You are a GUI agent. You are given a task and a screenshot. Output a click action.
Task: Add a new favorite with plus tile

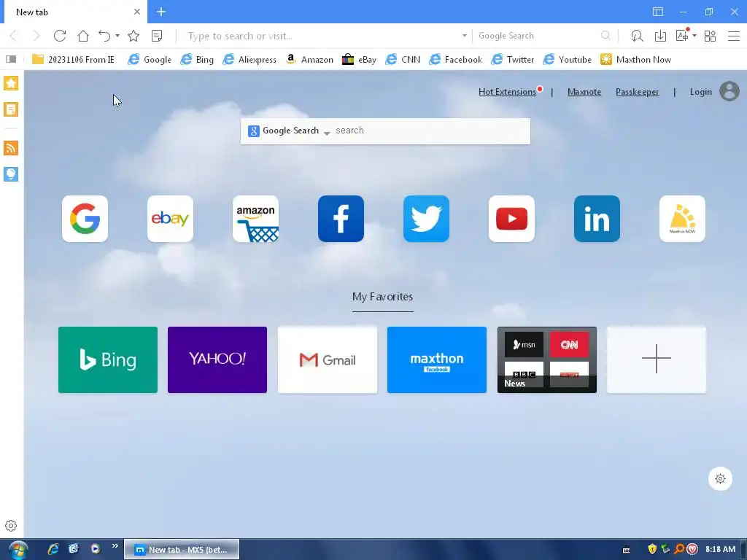(657, 359)
